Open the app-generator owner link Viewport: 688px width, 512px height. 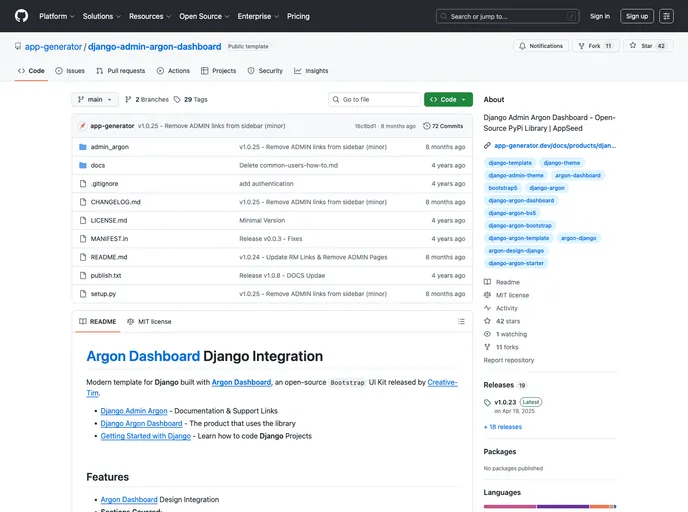pyautogui.click(x=53, y=47)
